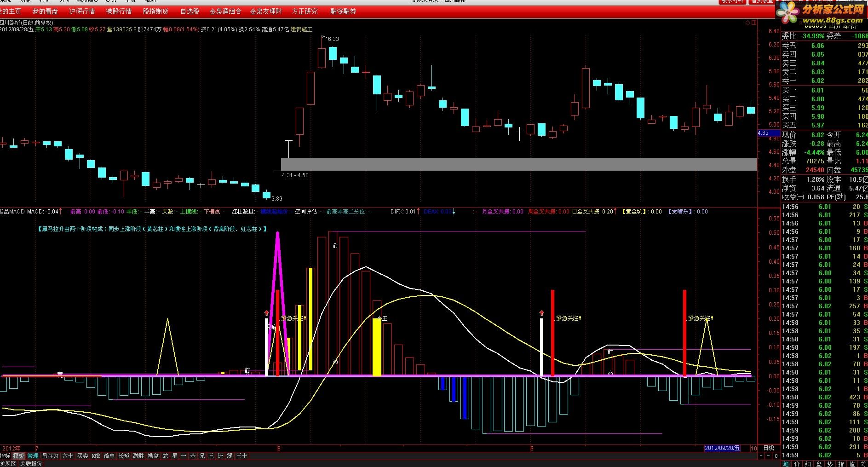Click the 0 reset button beside zoom controls
This screenshot has height=467, width=868.
(776, 455)
